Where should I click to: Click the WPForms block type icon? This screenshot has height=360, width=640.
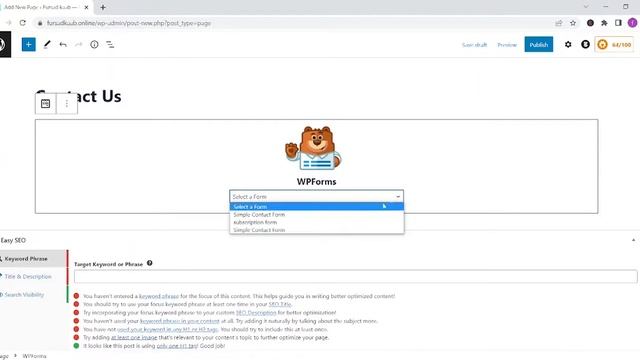coord(45,104)
